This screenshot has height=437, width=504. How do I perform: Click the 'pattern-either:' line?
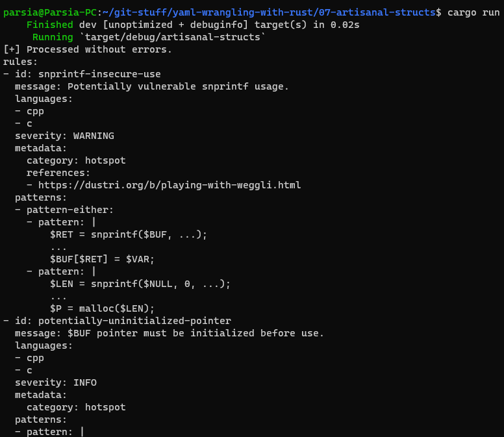pos(69,210)
